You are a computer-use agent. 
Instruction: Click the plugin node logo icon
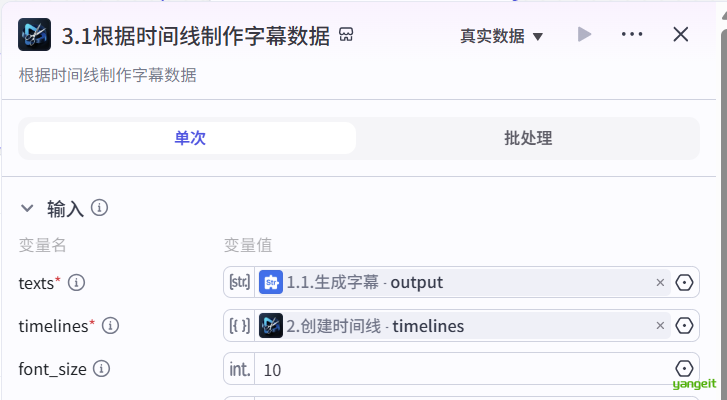(x=35, y=35)
